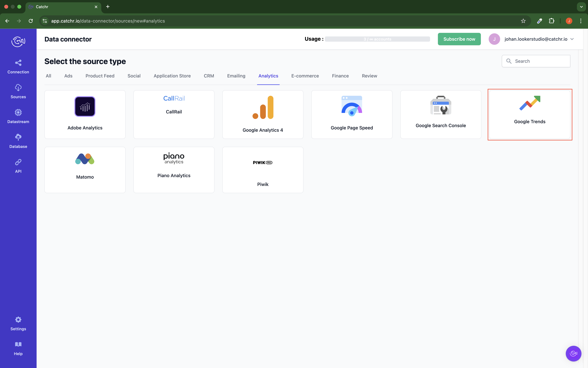This screenshot has height=368, width=588.
Task: Open the browser extensions puzzle icon
Action: (x=552, y=21)
